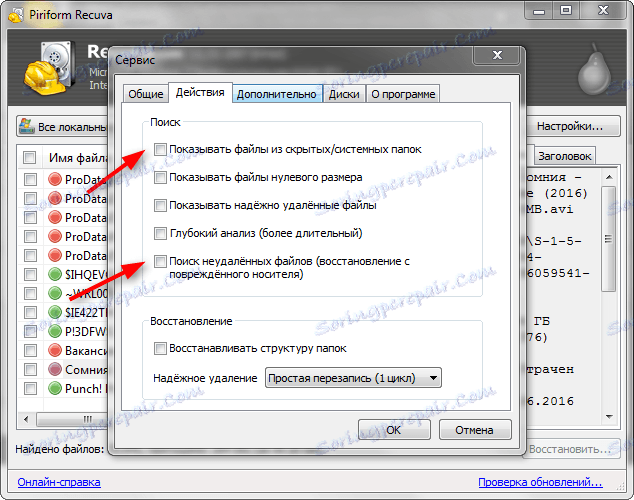The image size is (634, 500).
Task: Turn on deep scan (Глубокий анализ)
Action: 160,233
